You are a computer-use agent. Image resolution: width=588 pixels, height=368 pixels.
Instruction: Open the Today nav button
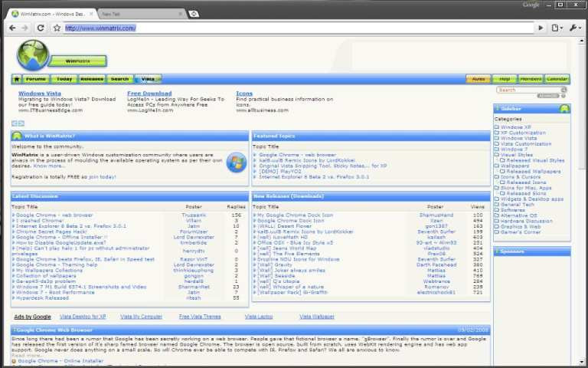(64, 79)
